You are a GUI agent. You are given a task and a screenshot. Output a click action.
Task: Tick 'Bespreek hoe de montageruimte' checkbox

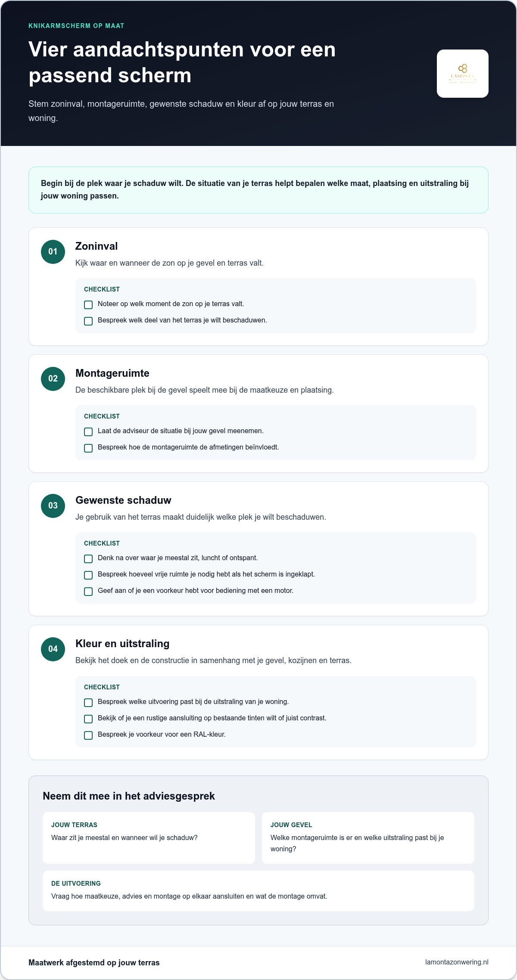point(88,448)
